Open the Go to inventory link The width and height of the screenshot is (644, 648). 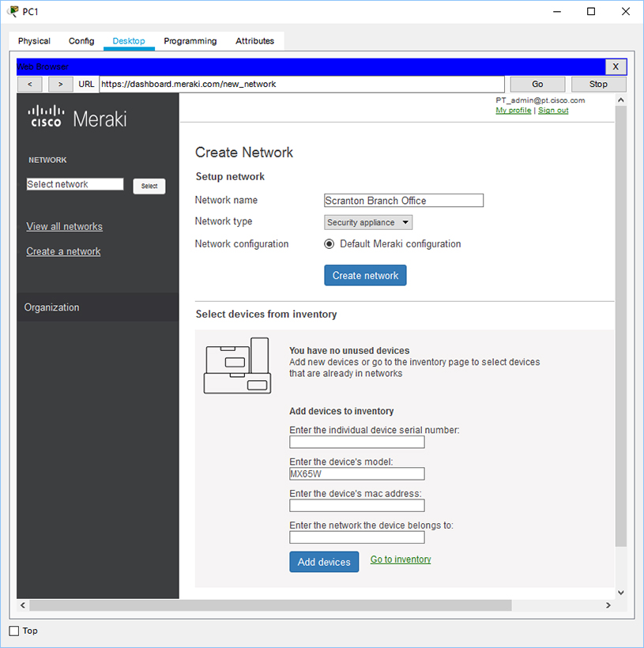click(401, 559)
